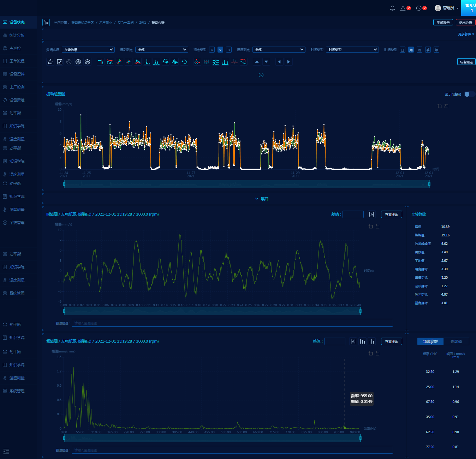The image size is (476, 459).
Task: Click the download circle icon below the toolbar
Action: coord(261,75)
